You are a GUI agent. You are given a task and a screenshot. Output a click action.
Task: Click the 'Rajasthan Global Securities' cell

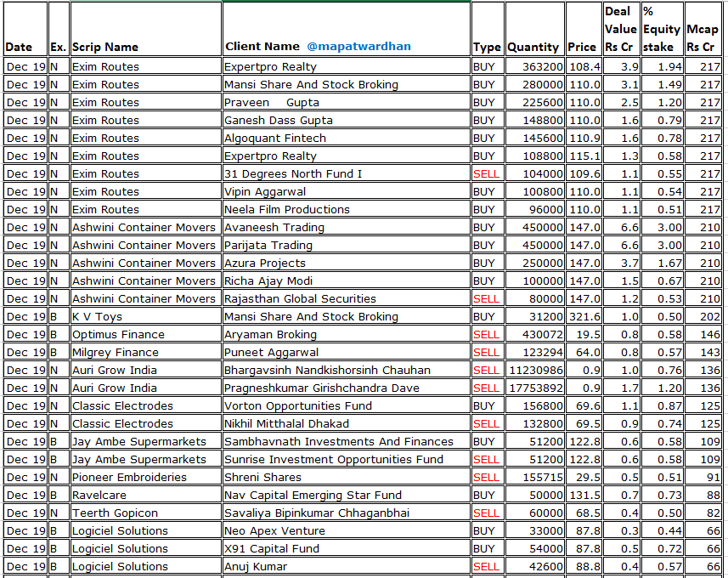click(x=347, y=298)
